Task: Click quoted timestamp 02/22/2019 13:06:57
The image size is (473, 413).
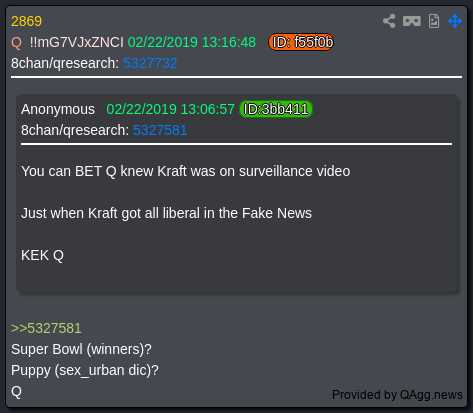Action: 170,109
